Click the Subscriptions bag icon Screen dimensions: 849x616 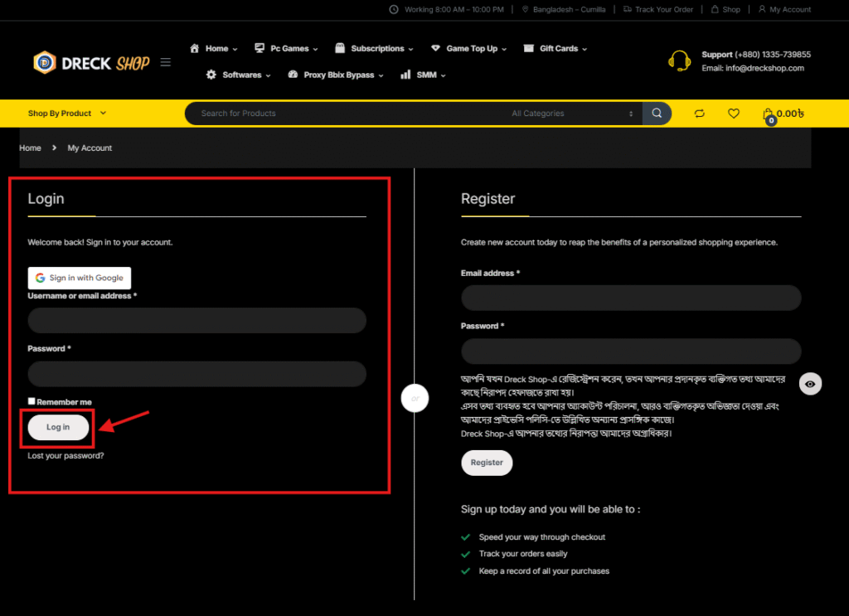coord(339,48)
